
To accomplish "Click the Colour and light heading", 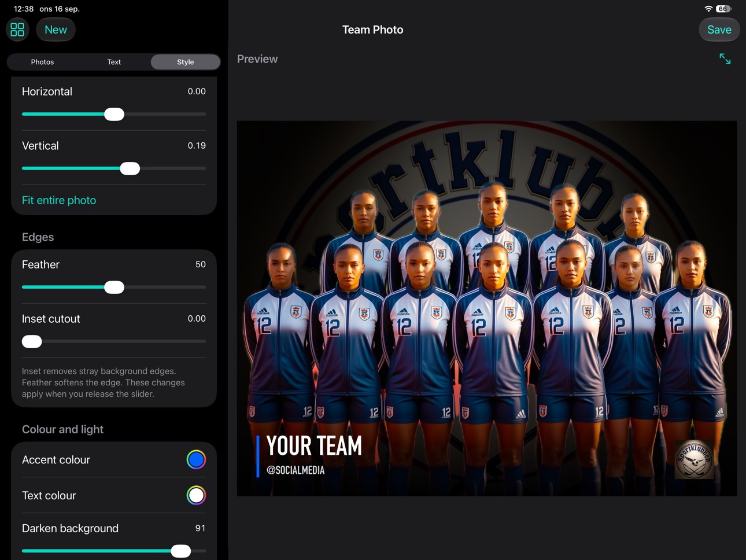I will pyautogui.click(x=62, y=429).
